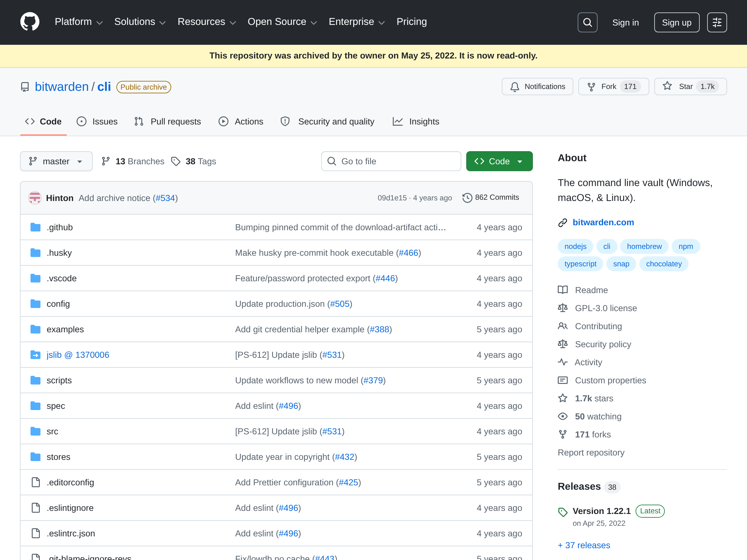Switch to the Insights tab

[416, 122]
